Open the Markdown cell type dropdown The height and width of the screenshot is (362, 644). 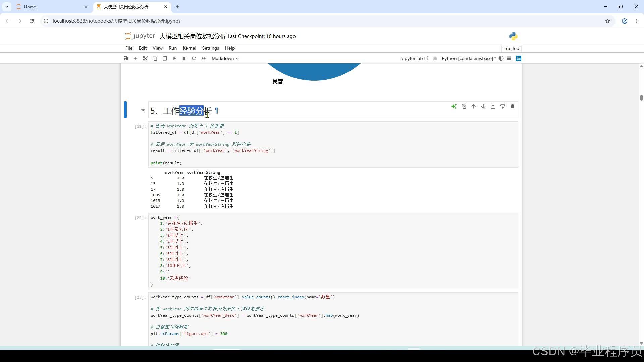click(225, 58)
